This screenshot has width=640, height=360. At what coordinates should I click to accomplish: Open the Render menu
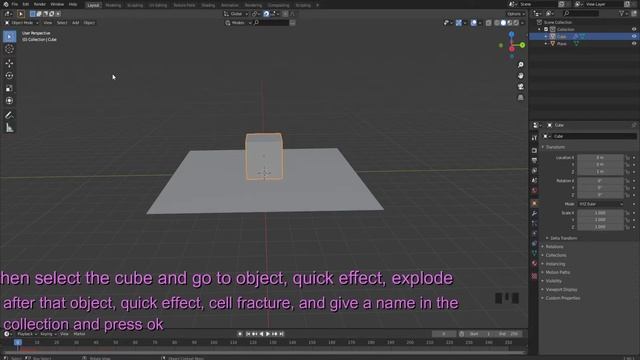(x=40, y=4)
